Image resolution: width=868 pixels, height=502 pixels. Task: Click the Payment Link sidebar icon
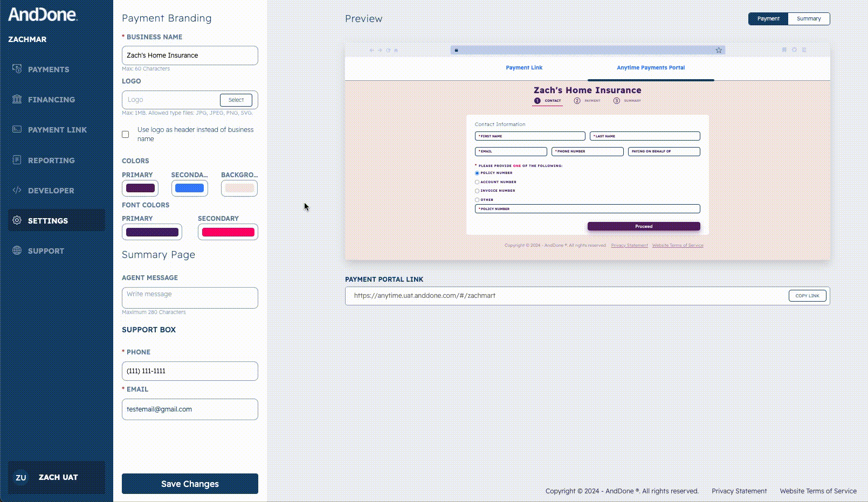[17, 129]
